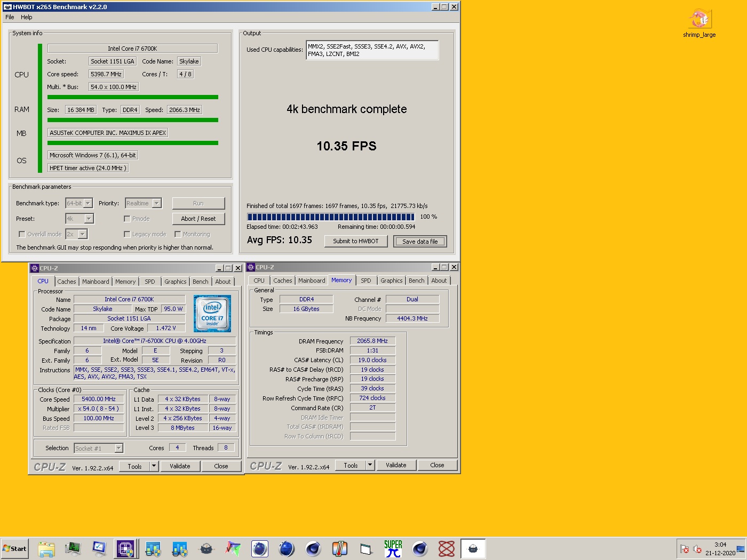The image size is (747, 560).
Task: Open the monitor with checkmark taskbar icon
Action: tap(99, 548)
